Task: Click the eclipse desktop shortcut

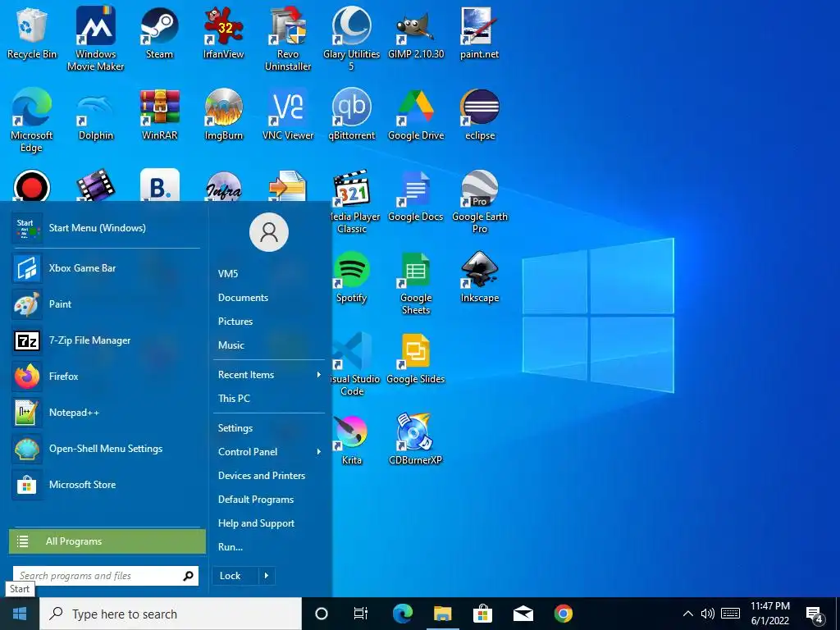Action: [479, 115]
